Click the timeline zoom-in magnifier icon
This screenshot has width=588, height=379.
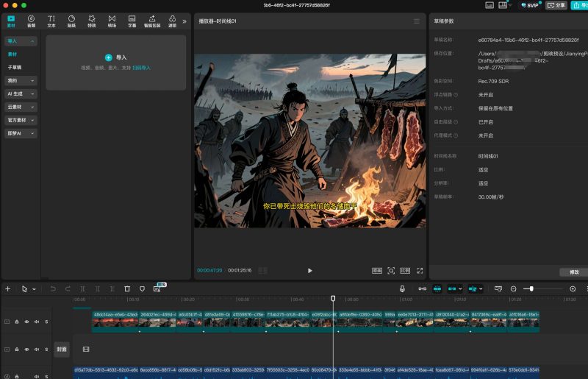coord(573,289)
